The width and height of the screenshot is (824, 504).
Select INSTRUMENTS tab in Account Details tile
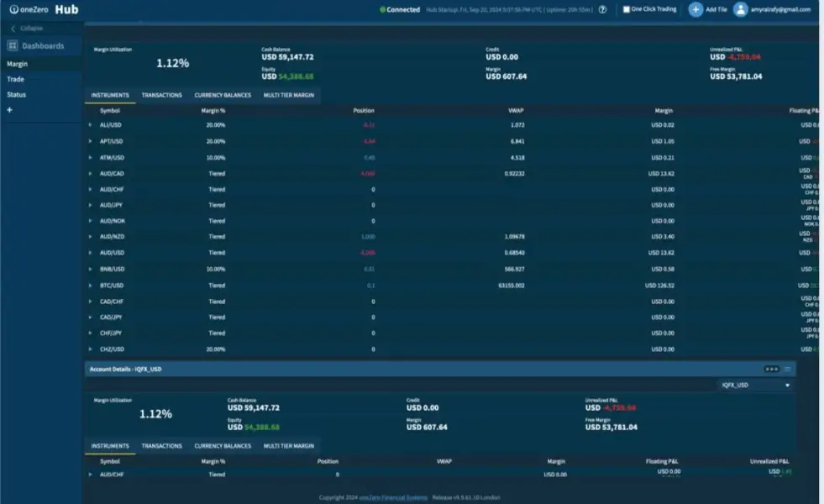tap(110, 446)
